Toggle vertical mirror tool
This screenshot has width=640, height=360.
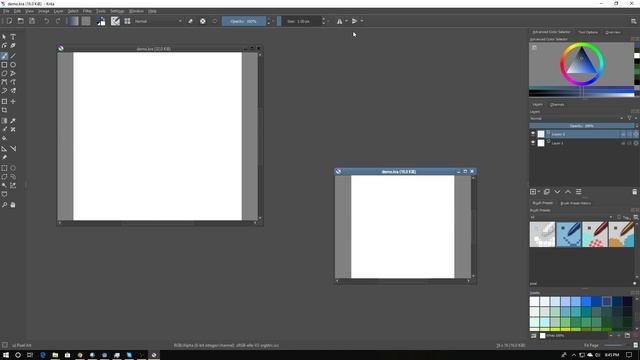[354, 21]
